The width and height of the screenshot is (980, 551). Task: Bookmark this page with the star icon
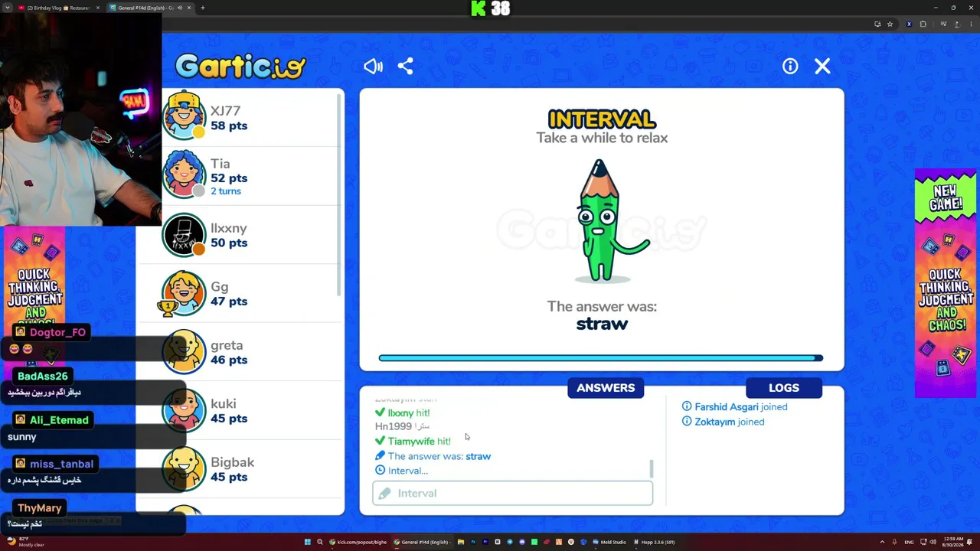[890, 24]
